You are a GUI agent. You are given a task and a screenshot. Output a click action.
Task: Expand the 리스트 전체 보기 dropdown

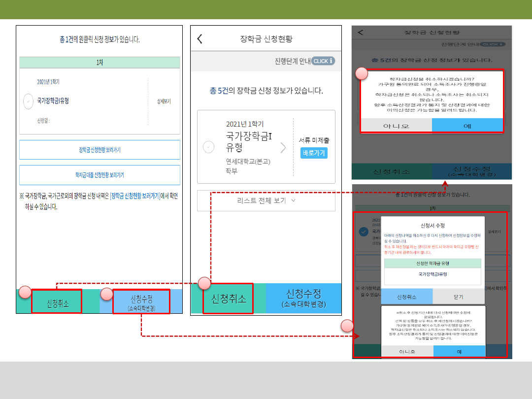click(x=266, y=200)
